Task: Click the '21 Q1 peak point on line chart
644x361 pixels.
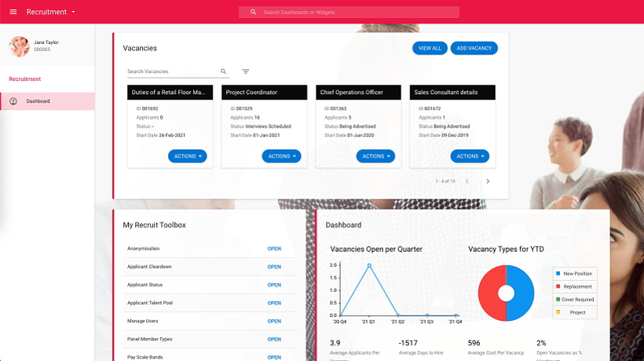Action: click(x=369, y=265)
